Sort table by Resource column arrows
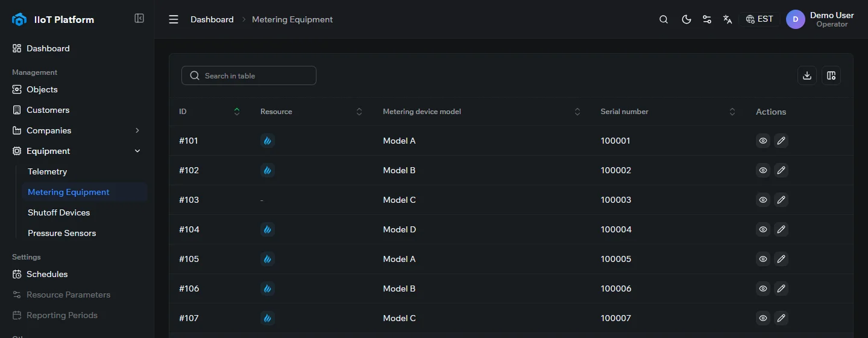This screenshot has width=868, height=338. [359, 112]
